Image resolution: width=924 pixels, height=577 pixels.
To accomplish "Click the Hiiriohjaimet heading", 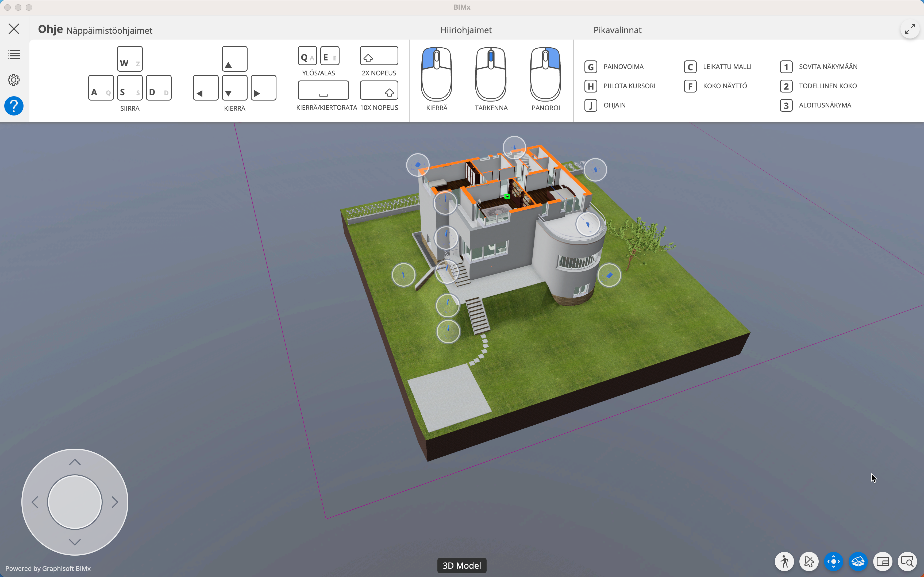I will pyautogui.click(x=466, y=30).
